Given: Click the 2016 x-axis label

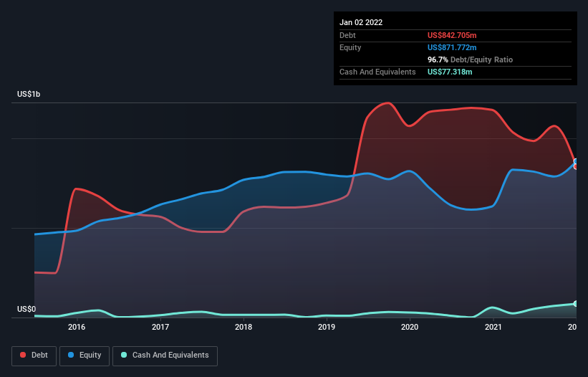Looking at the screenshot, I should (77, 327).
